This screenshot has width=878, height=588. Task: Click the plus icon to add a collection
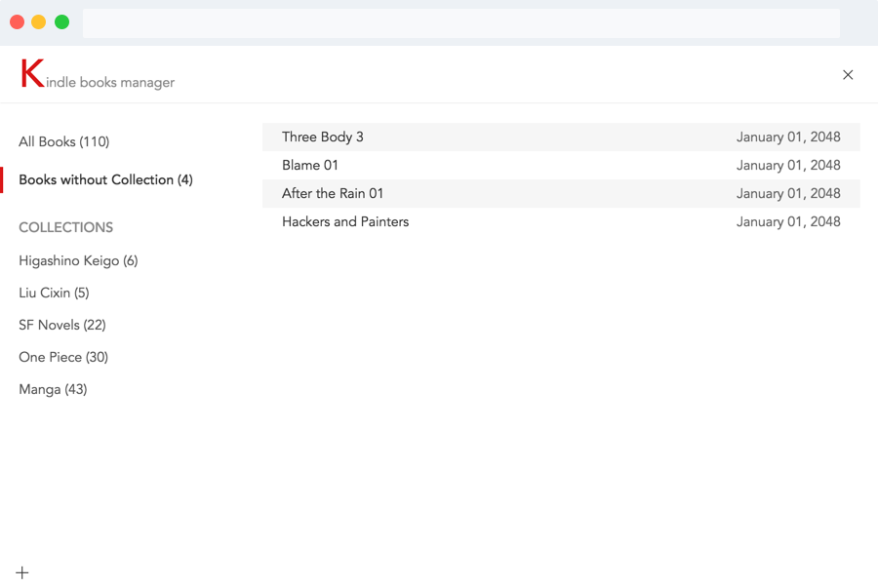coord(22,572)
